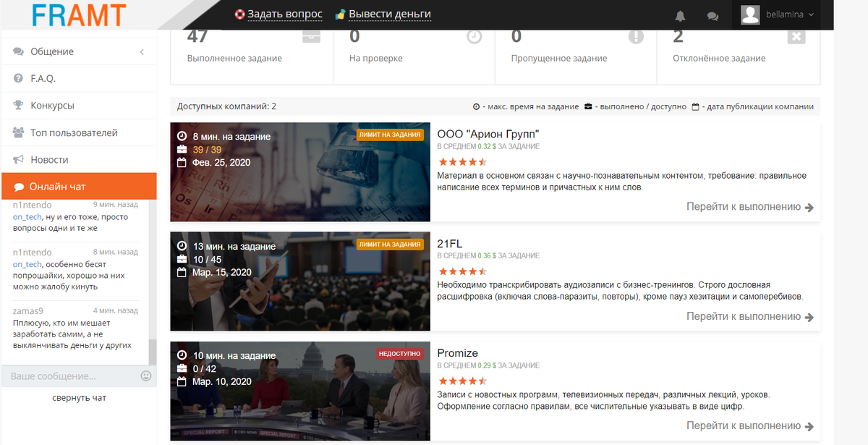Click the F.A.Q. question mark icon
This screenshot has width=868, height=445.
coord(19,78)
